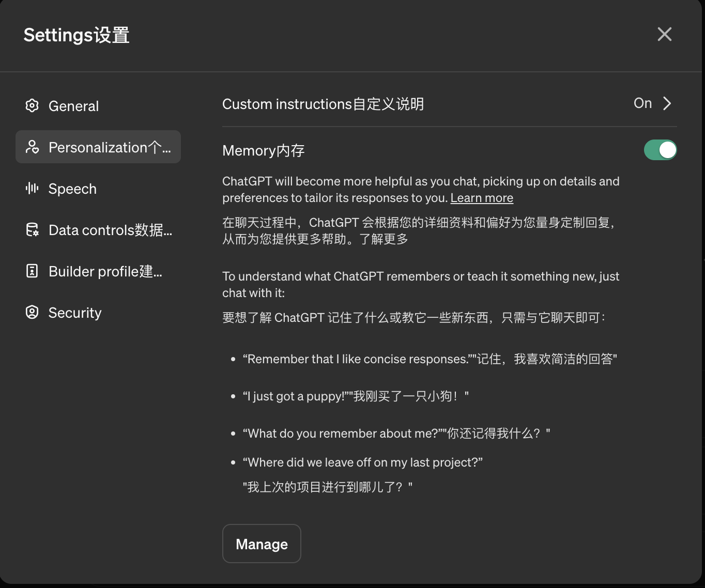705x588 pixels.
Task: Click the Personalization person icon
Action: point(32,147)
